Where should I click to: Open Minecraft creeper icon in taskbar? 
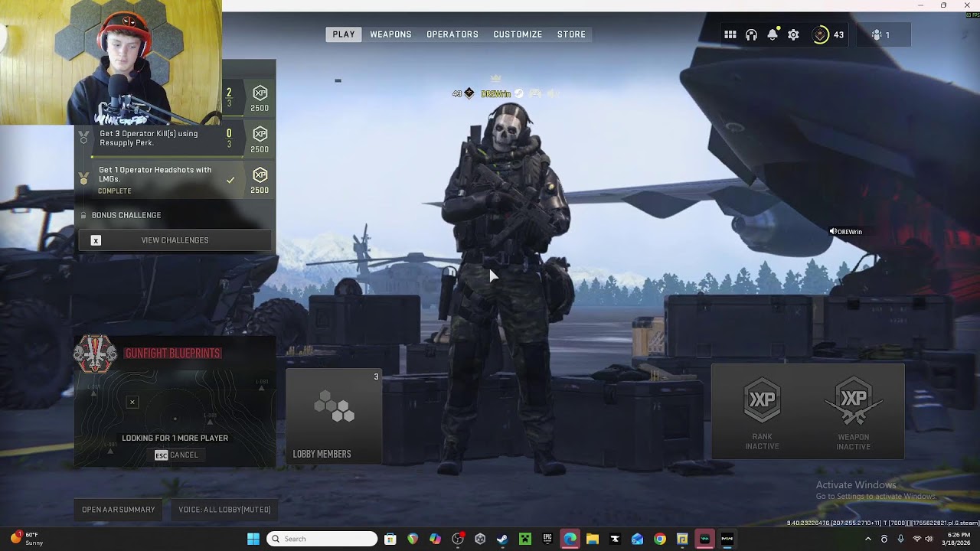tap(525, 539)
